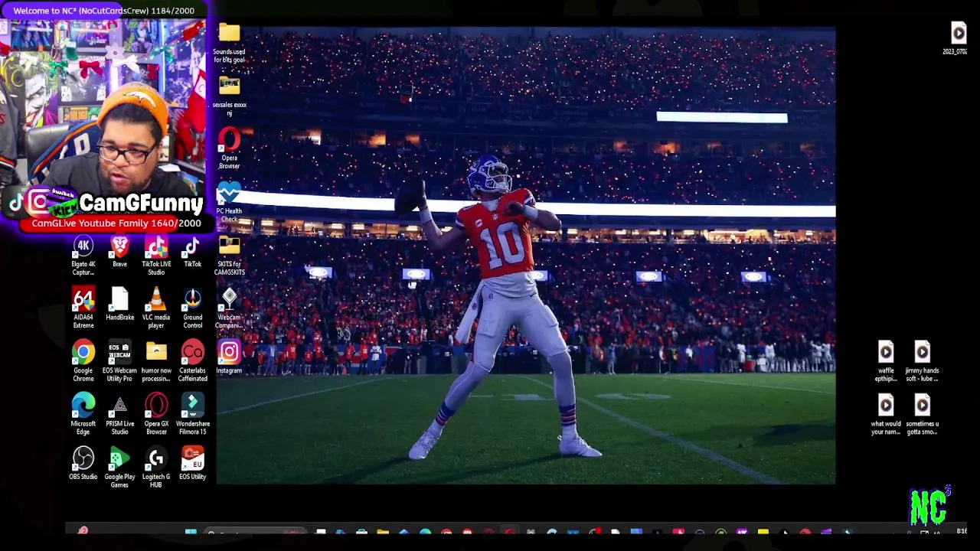Screen dimensions: 980x551
Task: Open the Ground Control shortcut
Action: [x=192, y=309]
